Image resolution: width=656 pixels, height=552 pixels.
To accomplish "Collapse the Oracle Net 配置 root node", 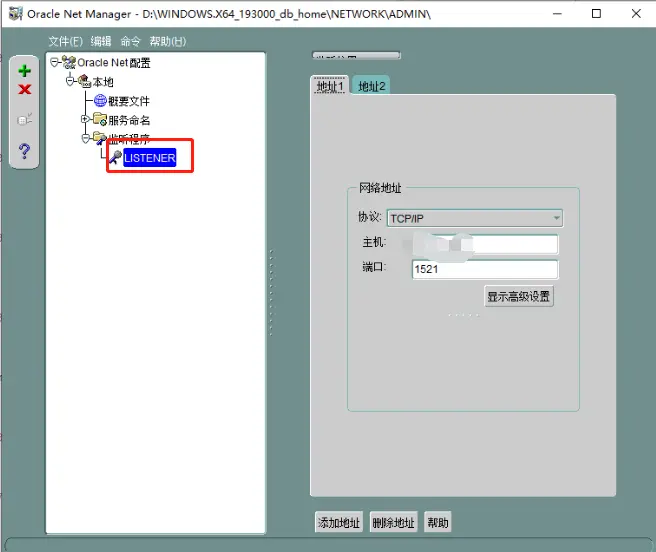I will coord(54,62).
